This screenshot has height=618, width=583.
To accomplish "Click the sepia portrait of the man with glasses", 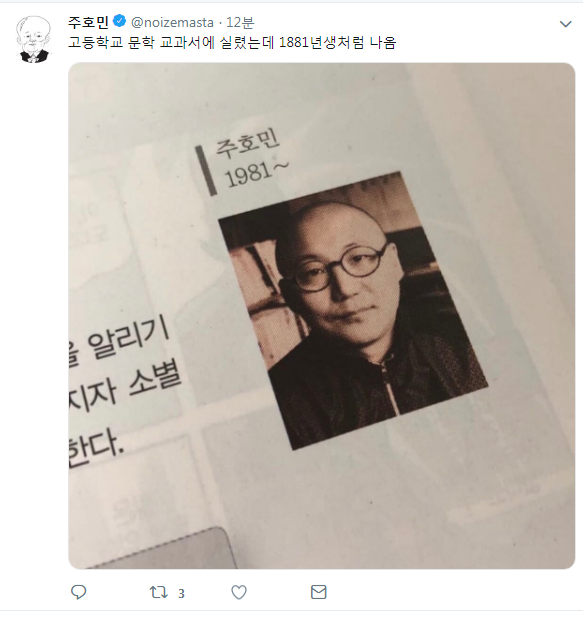I will click(x=353, y=311).
